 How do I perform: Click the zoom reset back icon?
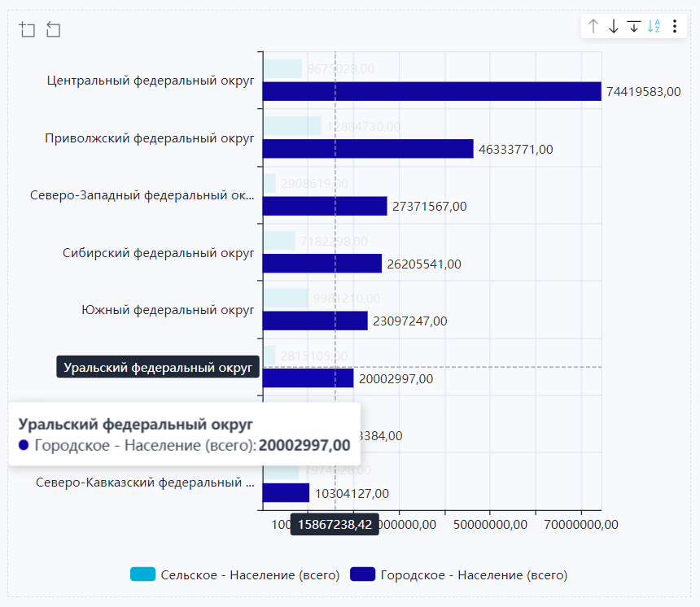[x=54, y=30]
